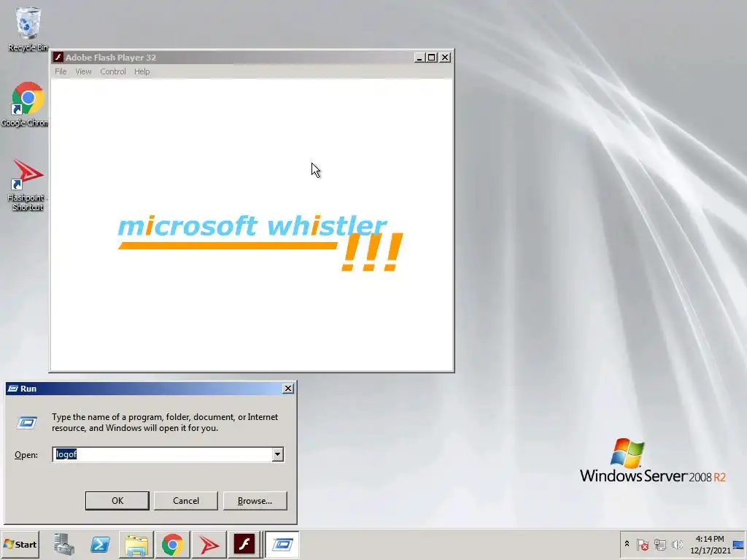Screen dimensions: 747x560
Task: Open the Start menu
Action: coord(20,544)
